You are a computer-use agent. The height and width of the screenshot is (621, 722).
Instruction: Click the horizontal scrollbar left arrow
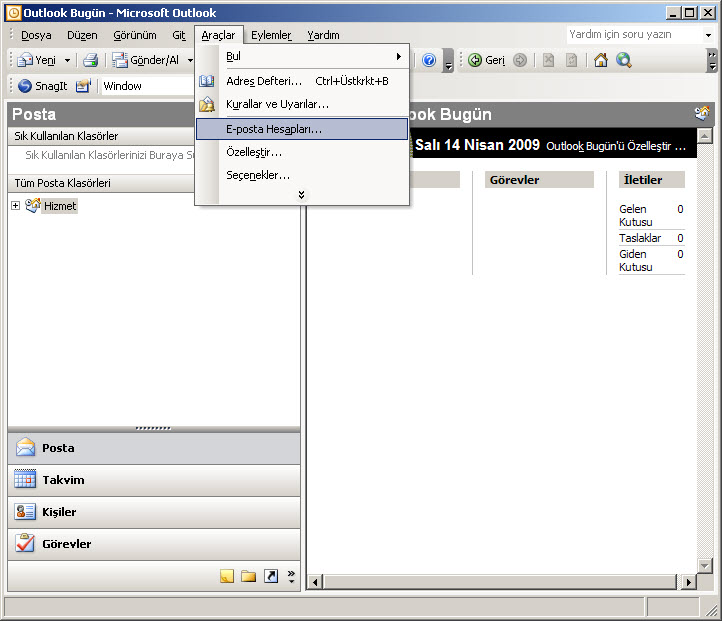(315, 582)
